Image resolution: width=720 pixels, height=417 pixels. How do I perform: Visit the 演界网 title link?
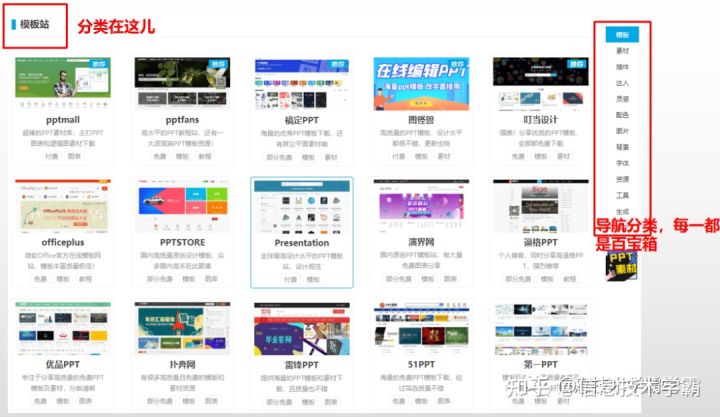coord(421,242)
